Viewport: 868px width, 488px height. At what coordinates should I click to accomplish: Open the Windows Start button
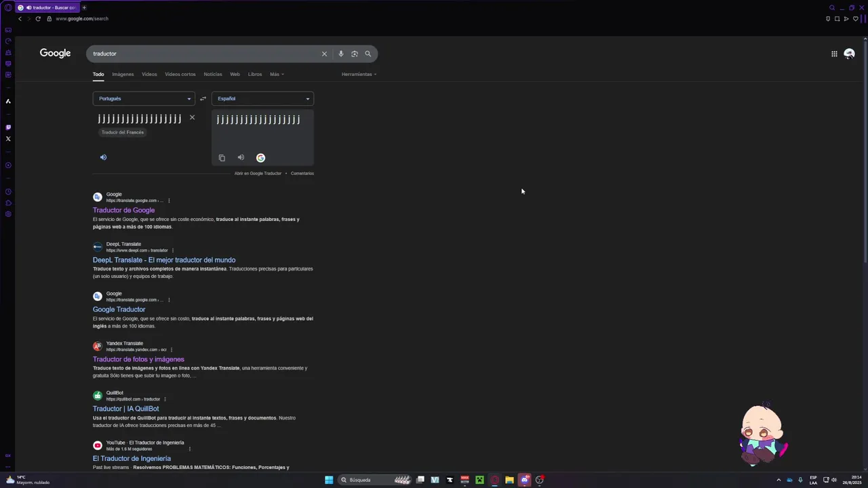pos(329,480)
